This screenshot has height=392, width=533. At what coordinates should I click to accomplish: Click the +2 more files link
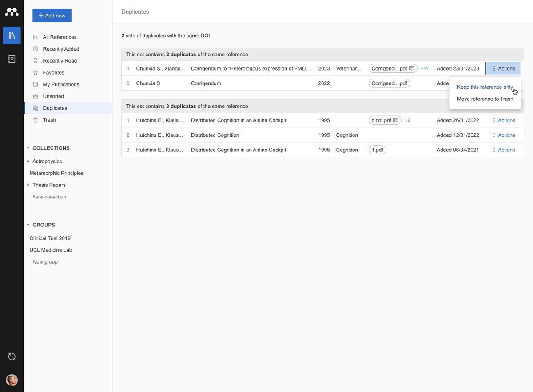coord(407,120)
